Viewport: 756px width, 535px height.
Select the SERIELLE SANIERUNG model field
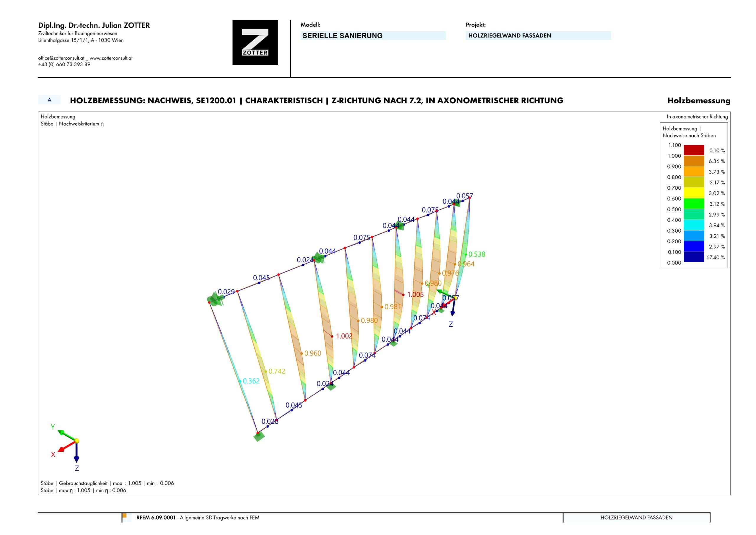(373, 35)
